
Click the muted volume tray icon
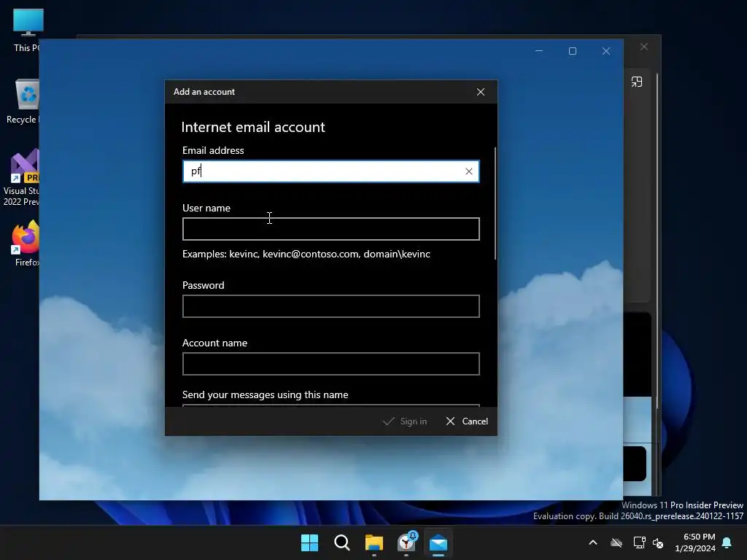659,542
